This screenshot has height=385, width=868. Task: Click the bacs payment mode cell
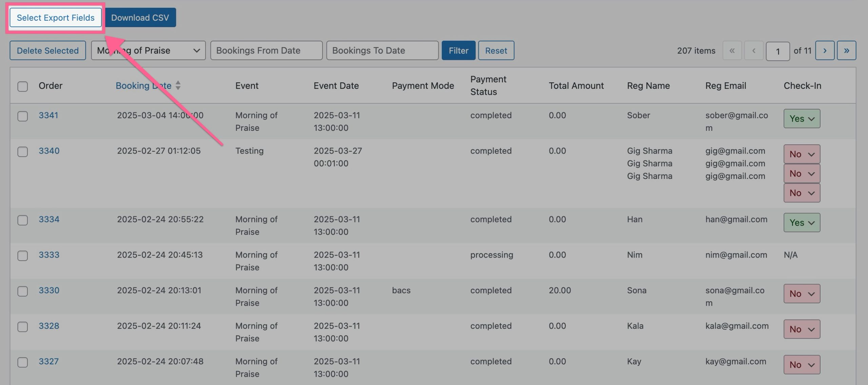401,290
